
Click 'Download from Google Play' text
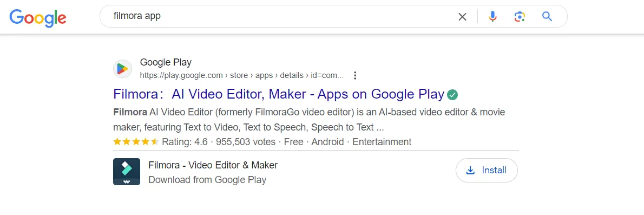[207, 180]
